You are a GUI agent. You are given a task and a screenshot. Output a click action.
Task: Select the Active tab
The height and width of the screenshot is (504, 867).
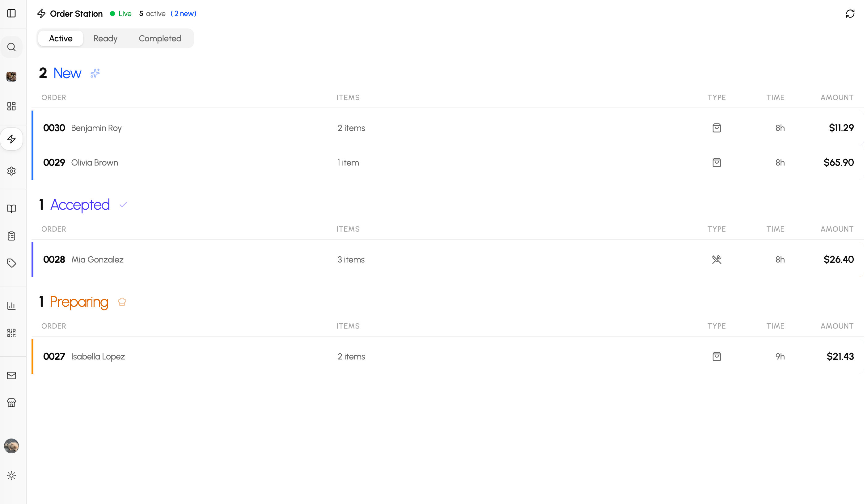61,39
